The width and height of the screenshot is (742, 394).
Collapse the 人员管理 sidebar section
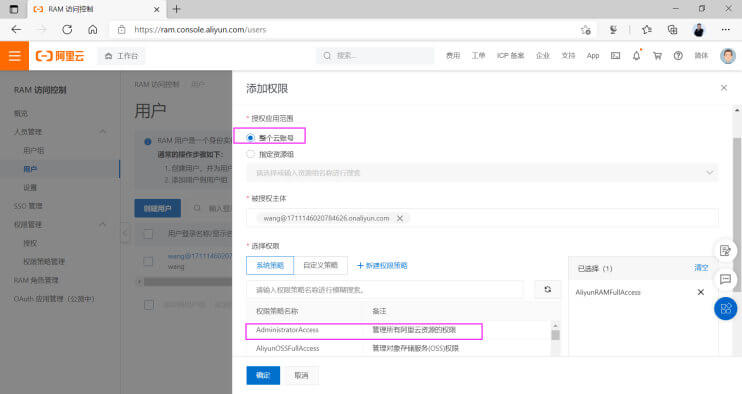tap(102, 132)
